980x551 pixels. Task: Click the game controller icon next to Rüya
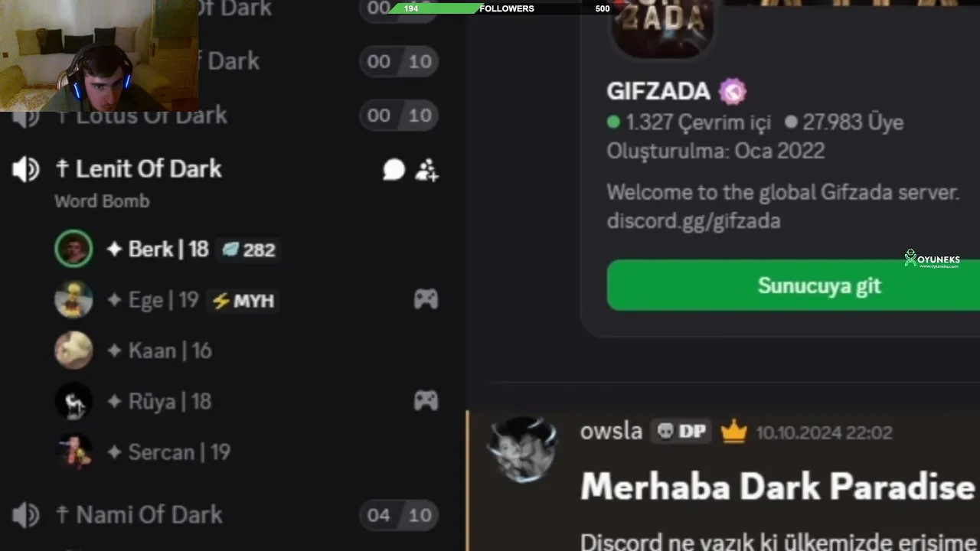click(426, 400)
